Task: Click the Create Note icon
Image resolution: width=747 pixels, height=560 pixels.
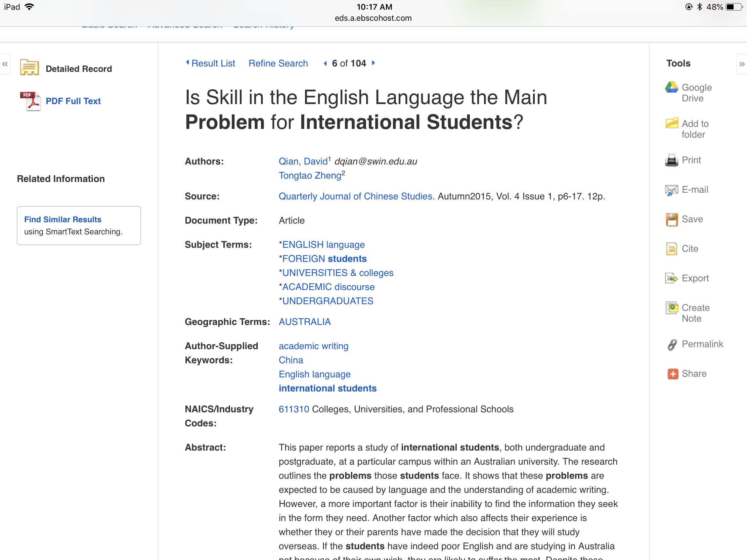Action: (x=671, y=308)
